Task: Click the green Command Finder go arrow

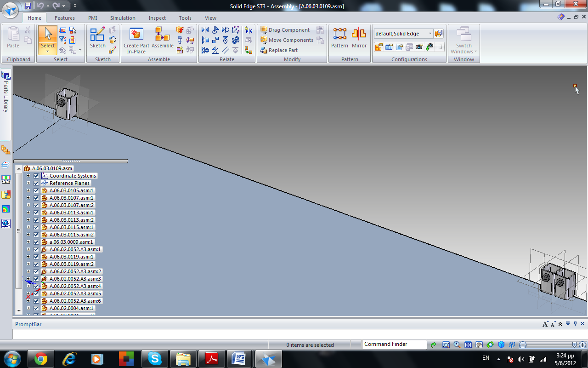Action: click(433, 345)
